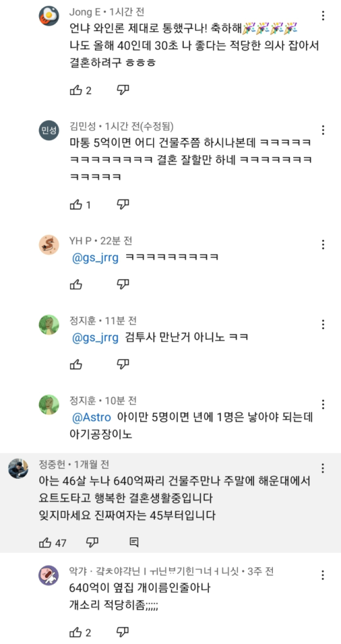This screenshot has width=341, height=644.
Task: Open 김민성's profile avatar
Action: pyautogui.click(x=49, y=130)
